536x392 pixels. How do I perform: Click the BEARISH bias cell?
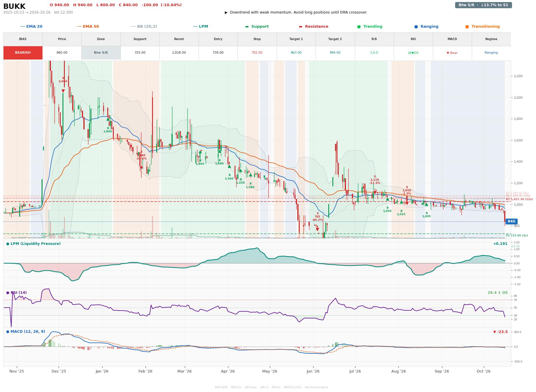(23, 53)
